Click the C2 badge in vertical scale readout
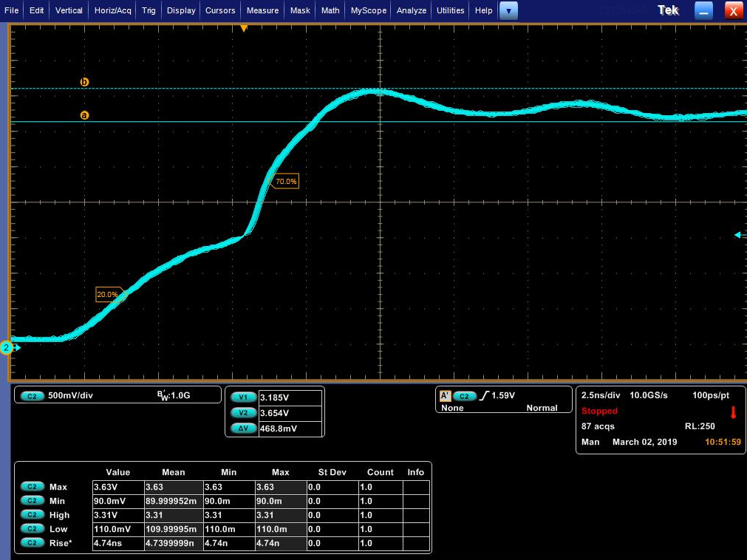The width and height of the screenshot is (747, 560). (x=33, y=396)
